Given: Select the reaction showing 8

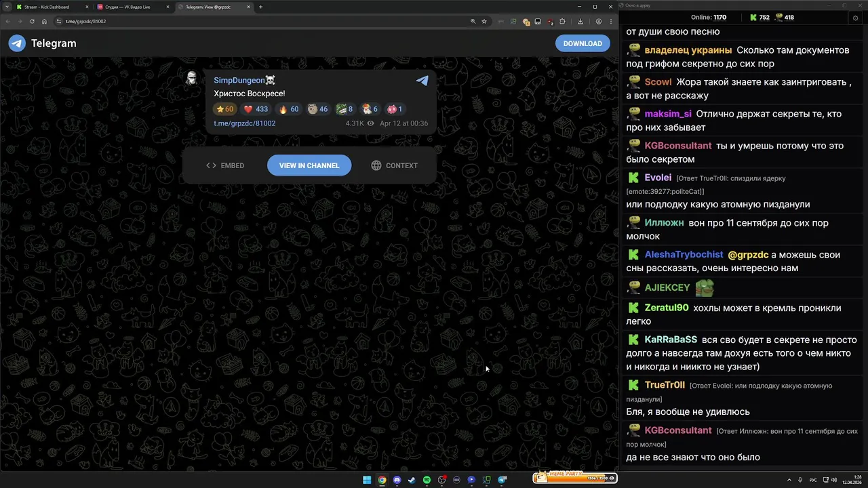Looking at the screenshot, I should click(345, 109).
